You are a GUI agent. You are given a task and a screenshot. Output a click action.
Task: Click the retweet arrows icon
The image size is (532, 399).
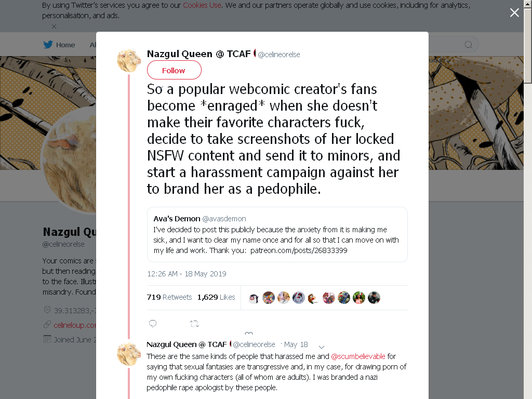pyautogui.click(x=194, y=324)
